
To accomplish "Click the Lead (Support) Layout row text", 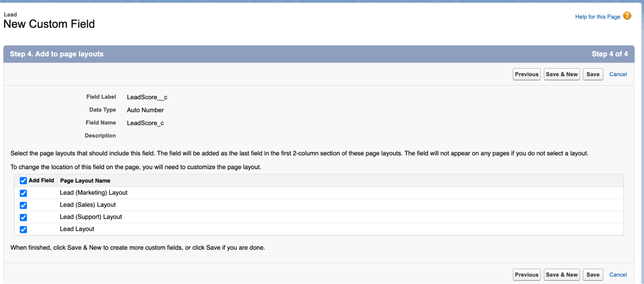I will tap(91, 217).
